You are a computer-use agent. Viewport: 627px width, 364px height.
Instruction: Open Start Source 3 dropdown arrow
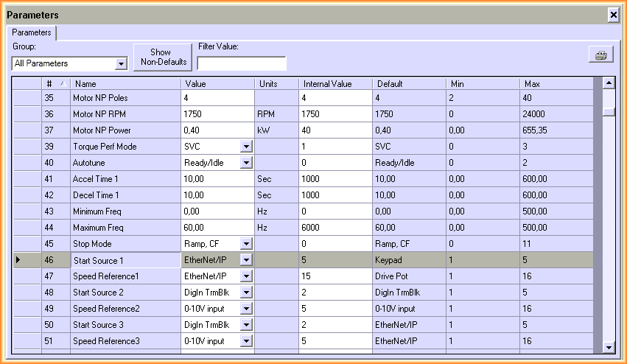coord(246,324)
